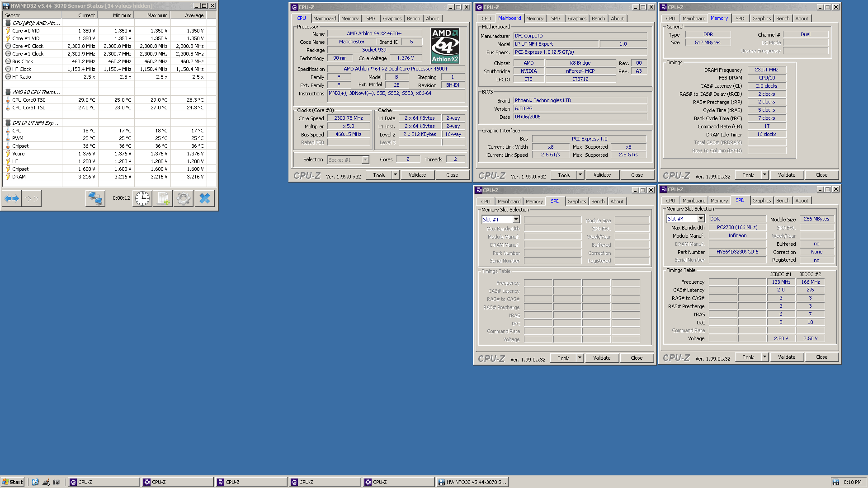This screenshot has height=488, width=868.
Task: Open Tools dropdown arrow in Memory tab window
Action: tap(764, 175)
